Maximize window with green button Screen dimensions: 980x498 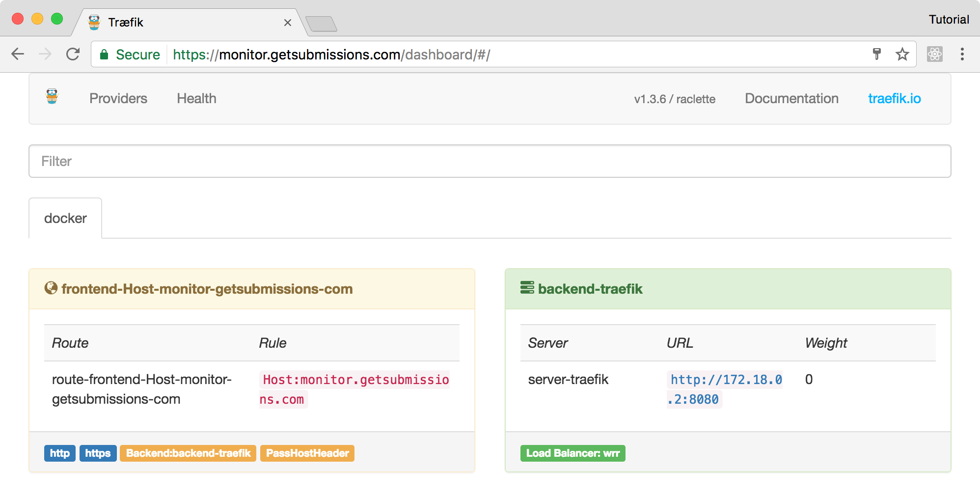click(57, 19)
